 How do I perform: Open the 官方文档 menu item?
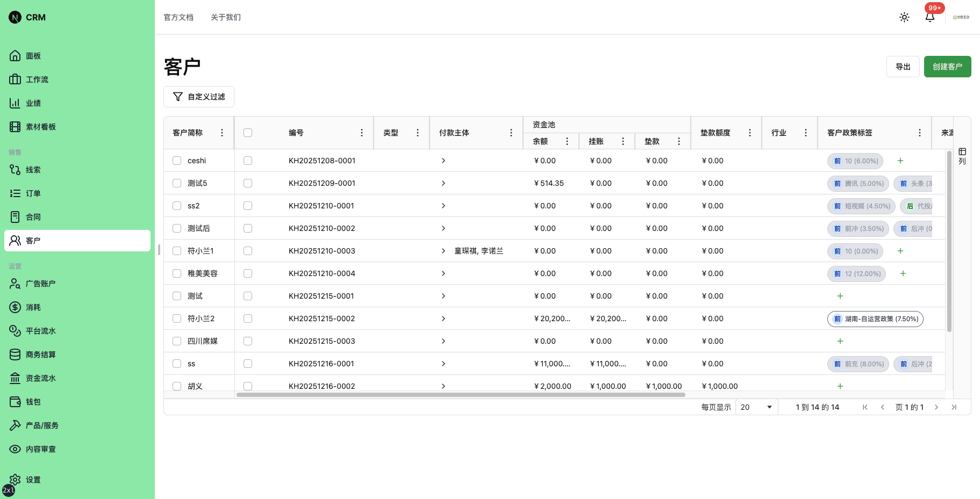[x=178, y=17]
